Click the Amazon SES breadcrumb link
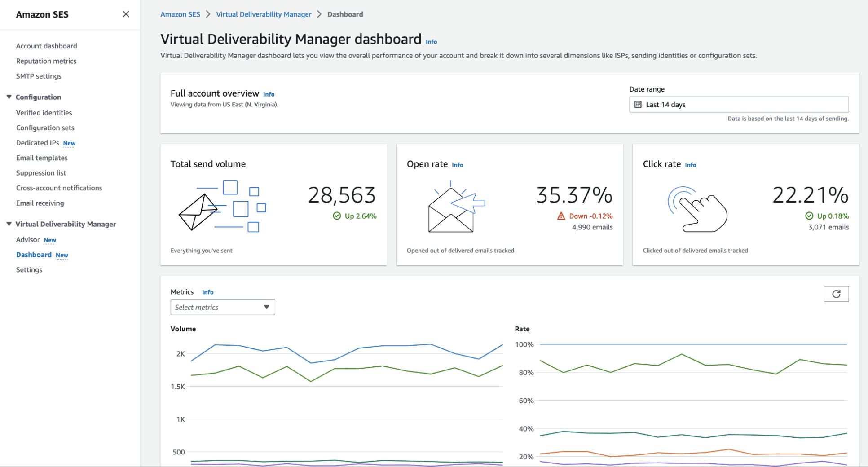The width and height of the screenshot is (868, 467). [180, 14]
